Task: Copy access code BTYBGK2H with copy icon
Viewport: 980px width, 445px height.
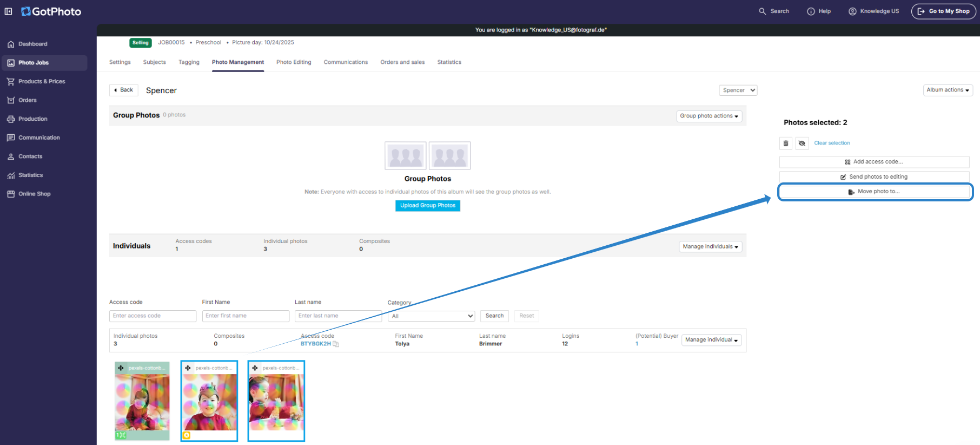Action: 336,344
